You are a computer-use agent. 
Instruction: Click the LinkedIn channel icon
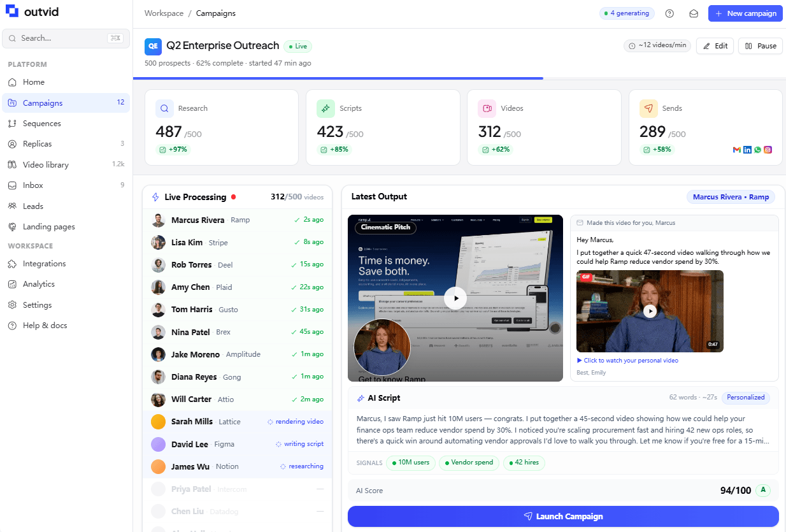[747, 150]
